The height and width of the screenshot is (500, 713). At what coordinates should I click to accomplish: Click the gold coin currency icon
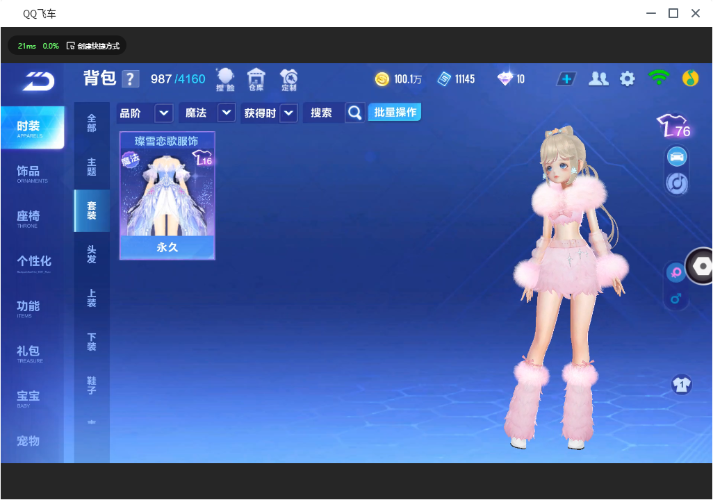point(382,79)
